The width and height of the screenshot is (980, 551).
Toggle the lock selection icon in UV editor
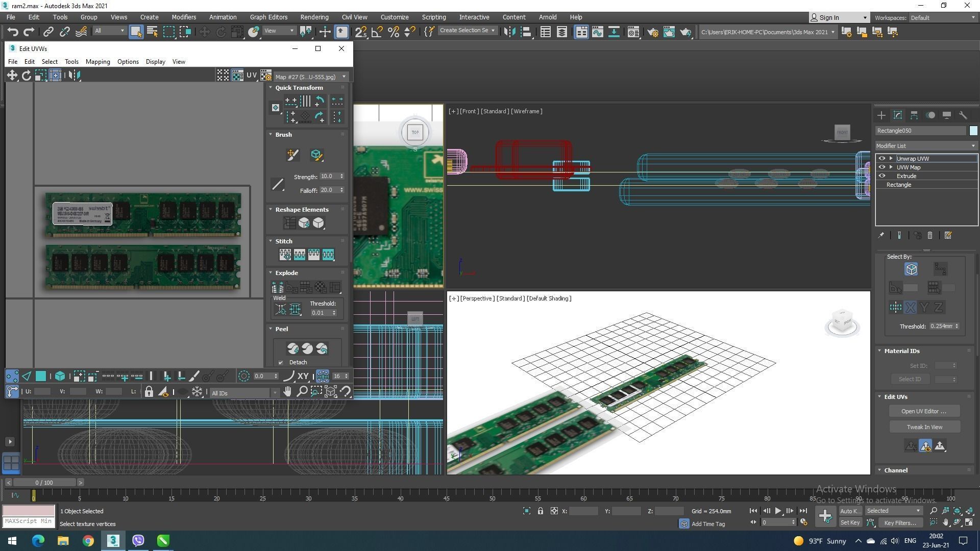(149, 392)
